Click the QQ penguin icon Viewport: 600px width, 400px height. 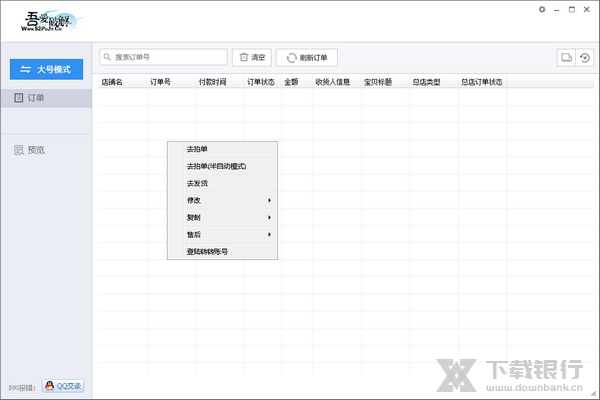pyautogui.click(x=49, y=385)
